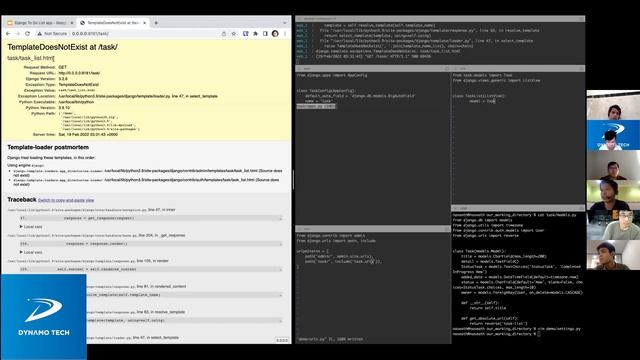Click Switch to copy-and-paste view link

pyautogui.click(x=66, y=200)
